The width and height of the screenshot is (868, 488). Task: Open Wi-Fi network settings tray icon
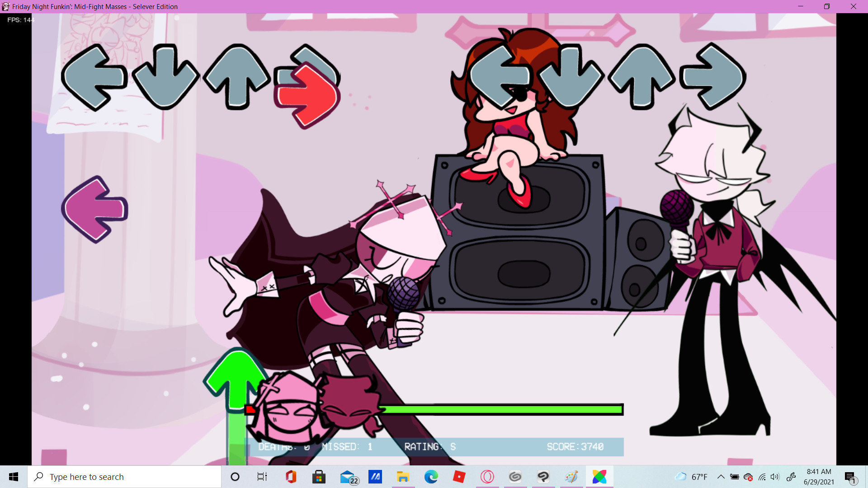click(762, 477)
